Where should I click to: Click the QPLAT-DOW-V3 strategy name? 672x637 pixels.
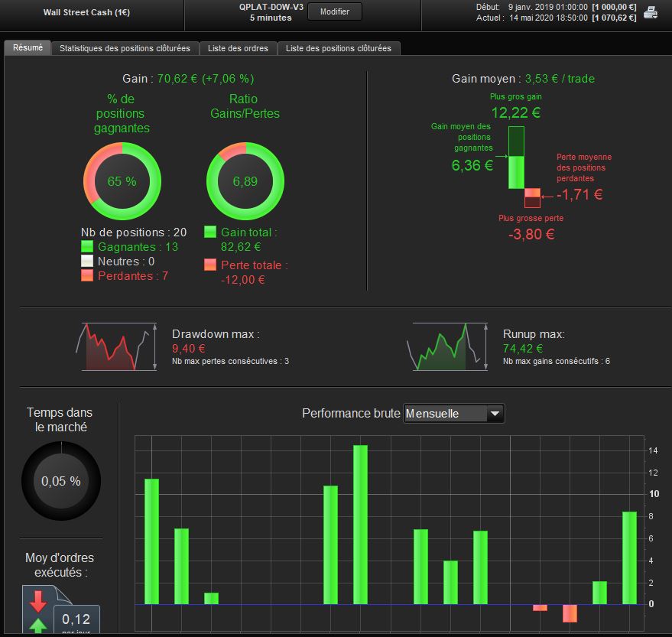click(271, 7)
